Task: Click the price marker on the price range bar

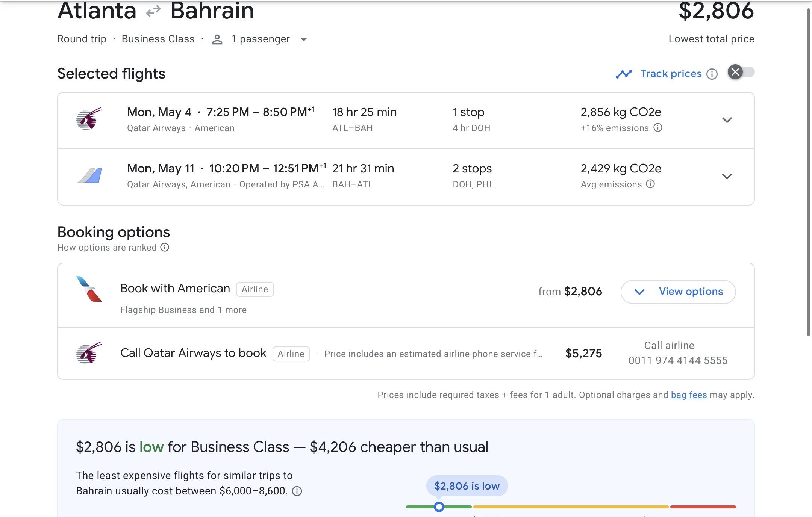Action: point(439,507)
